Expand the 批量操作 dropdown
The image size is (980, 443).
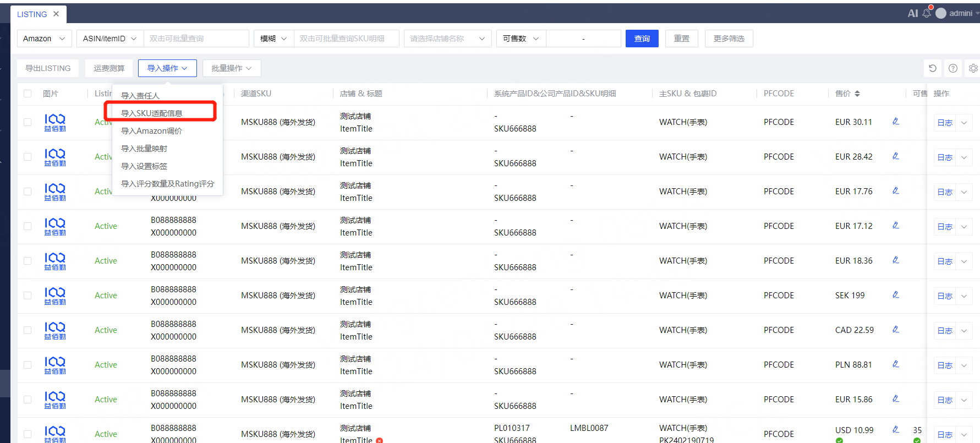pyautogui.click(x=232, y=68)
